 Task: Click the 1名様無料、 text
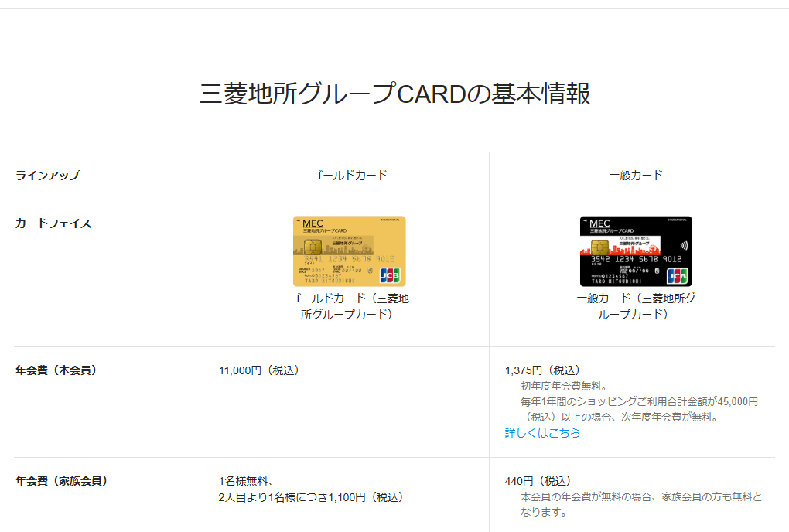[246, 481]
